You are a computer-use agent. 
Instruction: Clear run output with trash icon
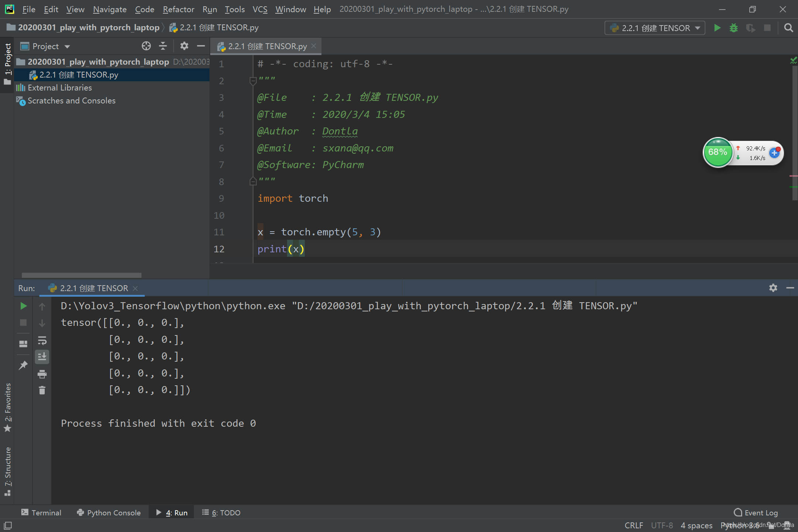[x=42, y=391]
